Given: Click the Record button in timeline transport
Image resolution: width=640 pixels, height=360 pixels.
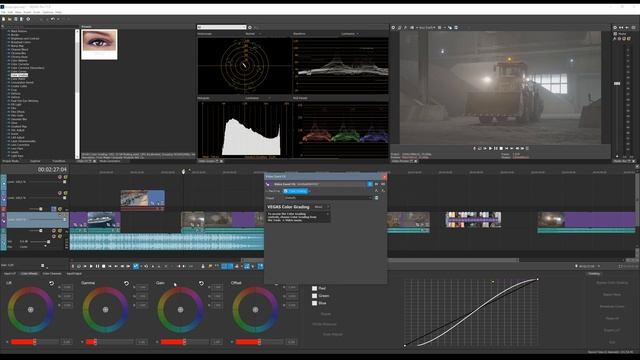Looking at the screenshot, I should (x=73, y=266).
